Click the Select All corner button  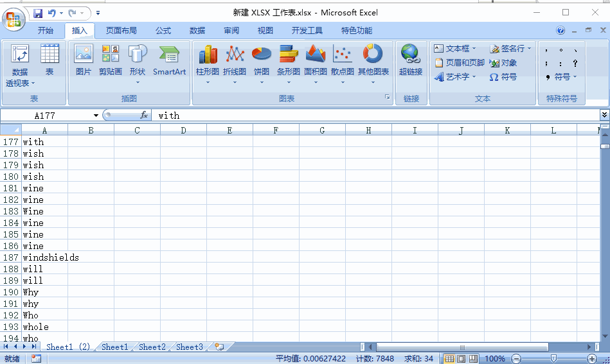[11, 130]
